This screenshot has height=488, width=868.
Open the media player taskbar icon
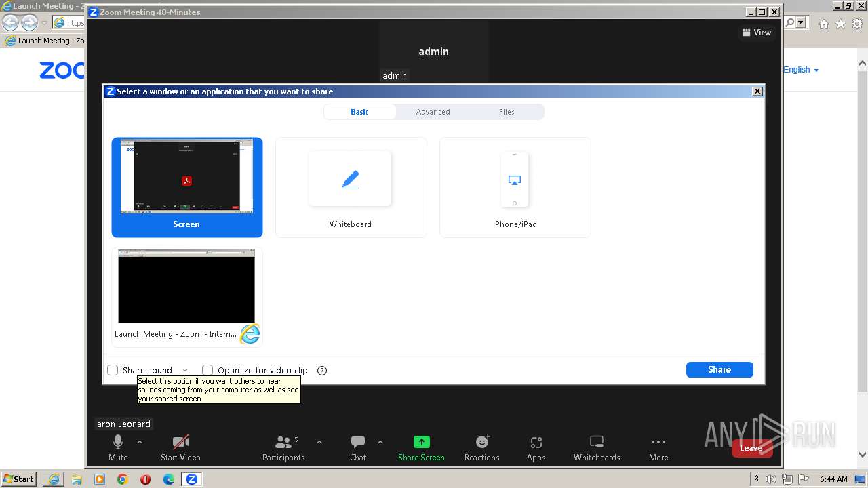(x=100, y=479)
